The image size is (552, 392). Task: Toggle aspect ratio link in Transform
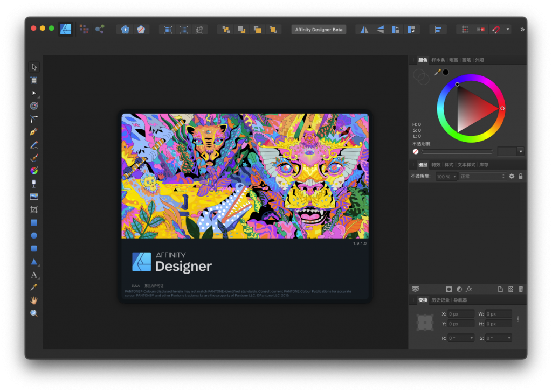[x=518, y=319]
